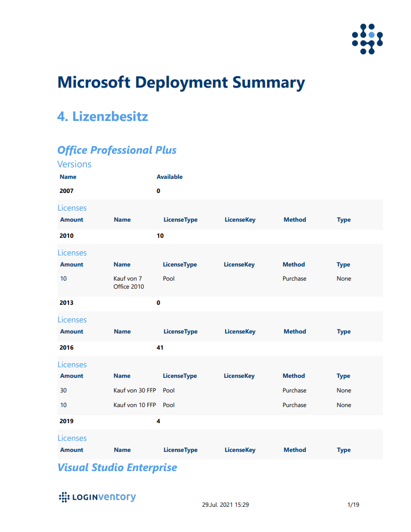
Task: Click the Kauf von 7 Office 2010 entry
Action: pos(128,283)
